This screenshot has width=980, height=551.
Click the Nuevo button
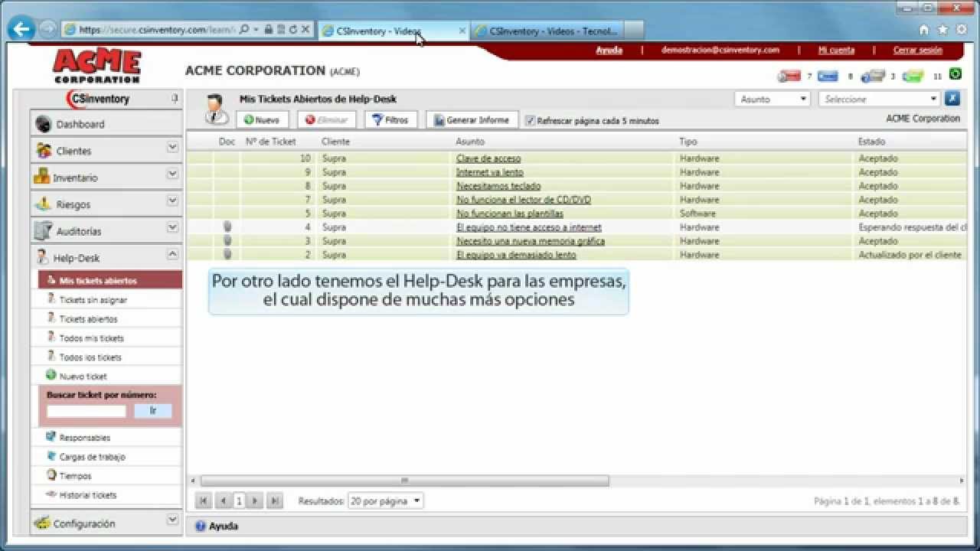262,120
